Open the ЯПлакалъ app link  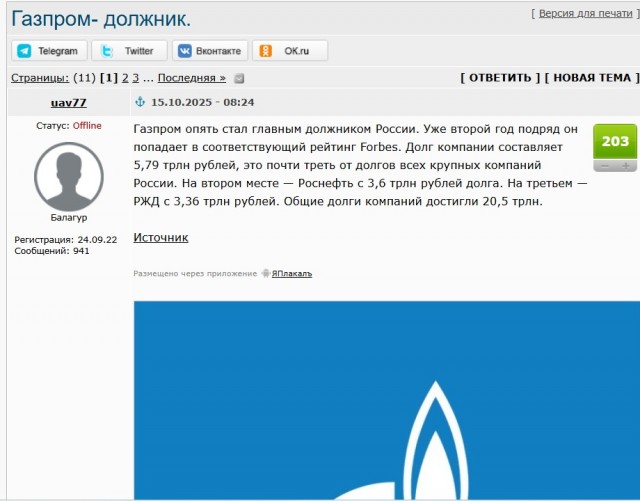click(x=292, y=274)
